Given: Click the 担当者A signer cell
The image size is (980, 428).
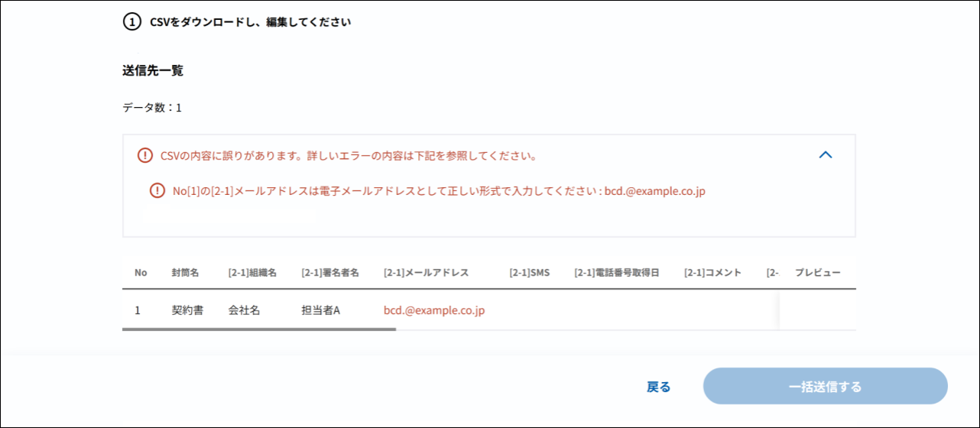Looking at the screenshot, I should [321, 310].
